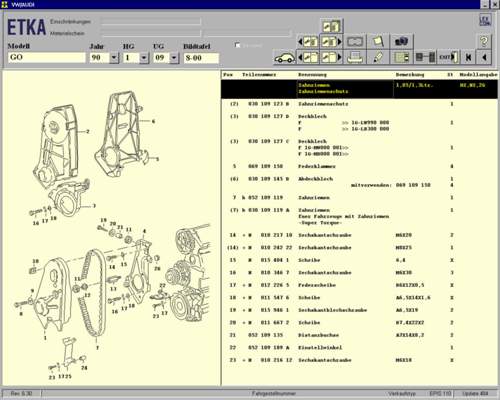
Task: Click the VW/AUDI title bar app icon
Action: point(4,4)
